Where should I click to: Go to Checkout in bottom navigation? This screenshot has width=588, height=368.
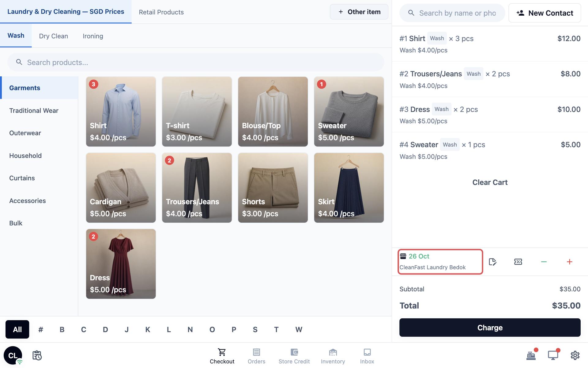tap(222, 356)
